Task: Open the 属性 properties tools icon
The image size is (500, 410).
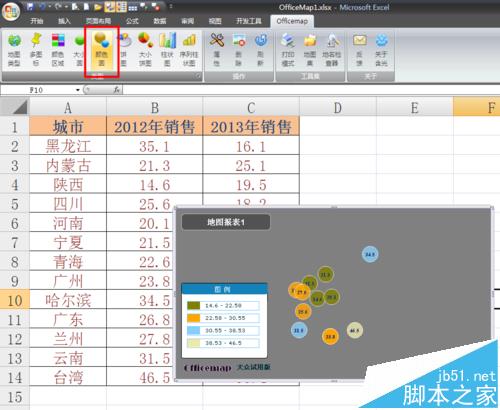Action: click(x=217, y=50)
